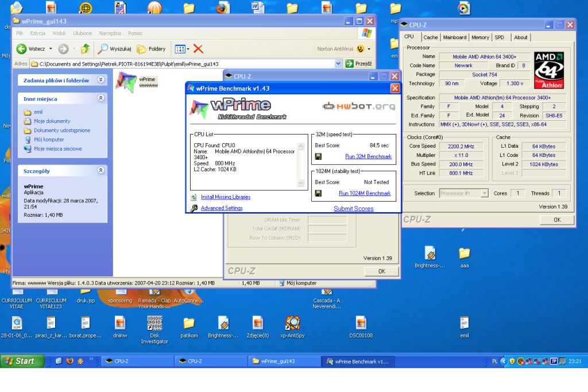Open the emil folder link
This screenshot has width=588, height=392.
[x=38, y=112]
